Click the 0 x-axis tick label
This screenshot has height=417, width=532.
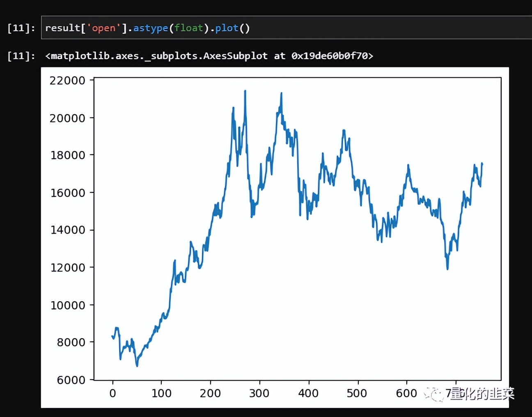112,393
